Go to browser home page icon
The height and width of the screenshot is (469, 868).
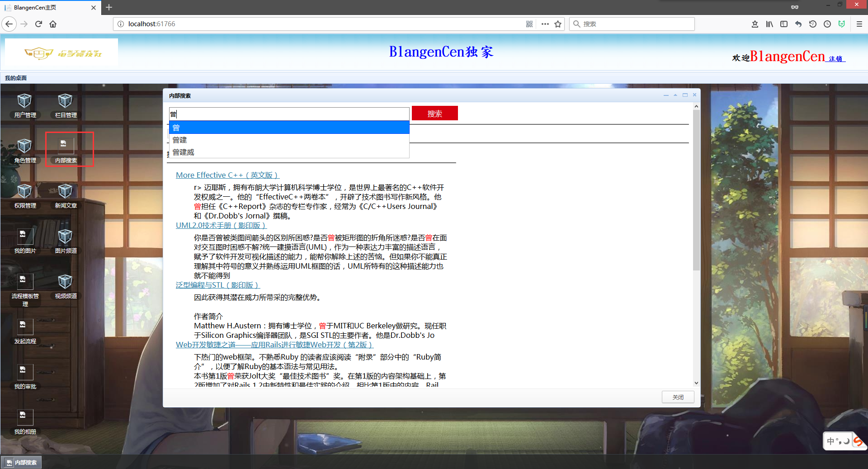coord(53,24)
